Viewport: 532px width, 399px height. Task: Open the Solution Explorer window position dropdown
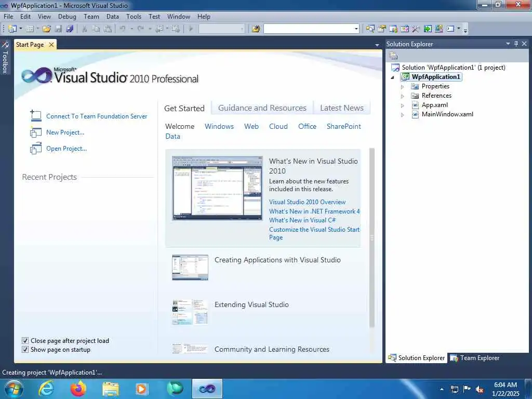(508, 44)
